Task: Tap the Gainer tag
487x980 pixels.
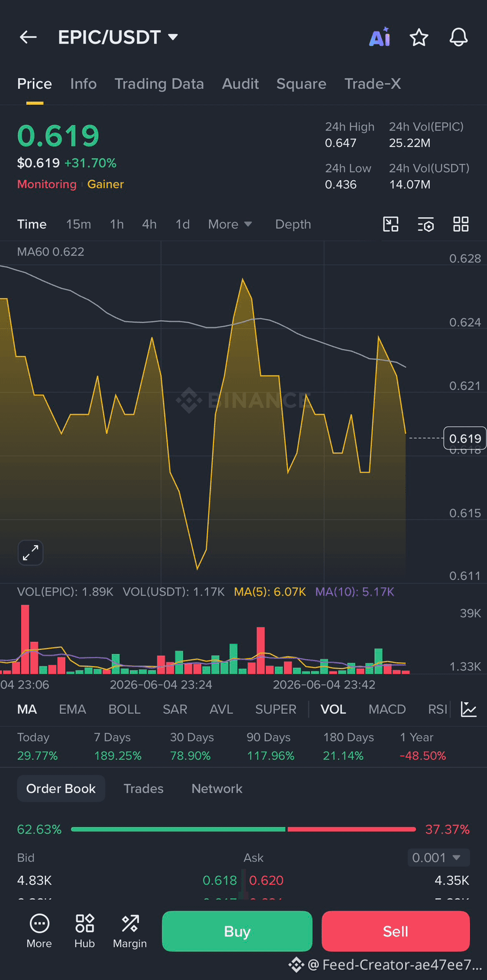Action: (x=106, y=184)
